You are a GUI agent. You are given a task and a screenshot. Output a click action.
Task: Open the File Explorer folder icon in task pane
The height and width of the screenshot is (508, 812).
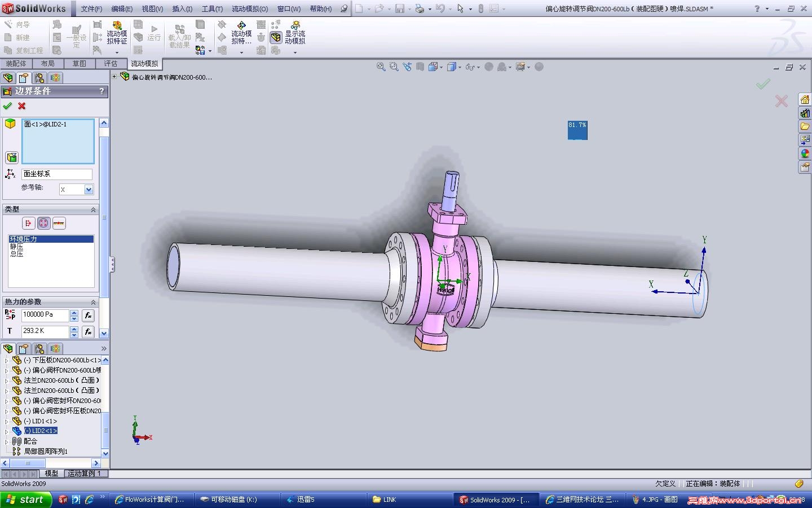805,126
